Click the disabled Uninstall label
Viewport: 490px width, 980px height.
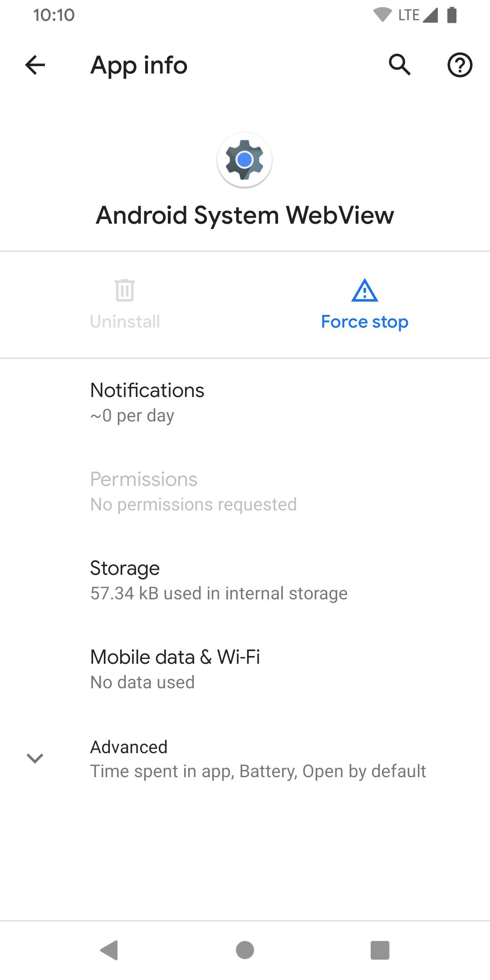point(125,322)
